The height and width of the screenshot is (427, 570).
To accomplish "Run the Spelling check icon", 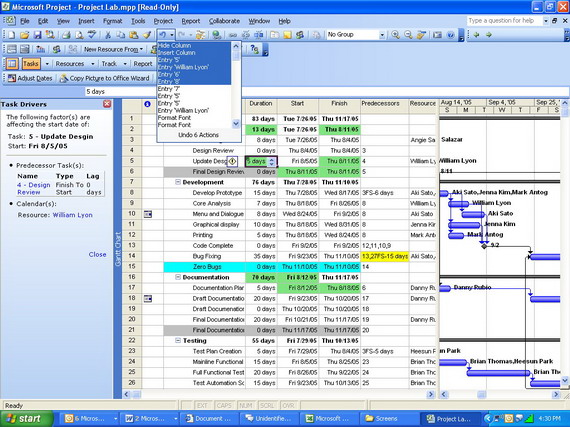I will click(92, 35).
